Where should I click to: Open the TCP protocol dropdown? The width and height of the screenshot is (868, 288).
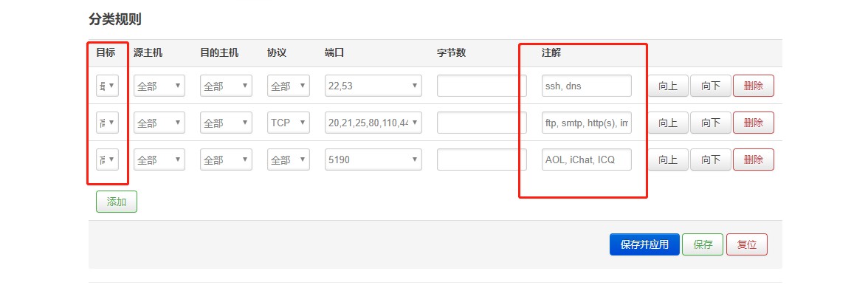pyautogui.click(x=289, y=123)
